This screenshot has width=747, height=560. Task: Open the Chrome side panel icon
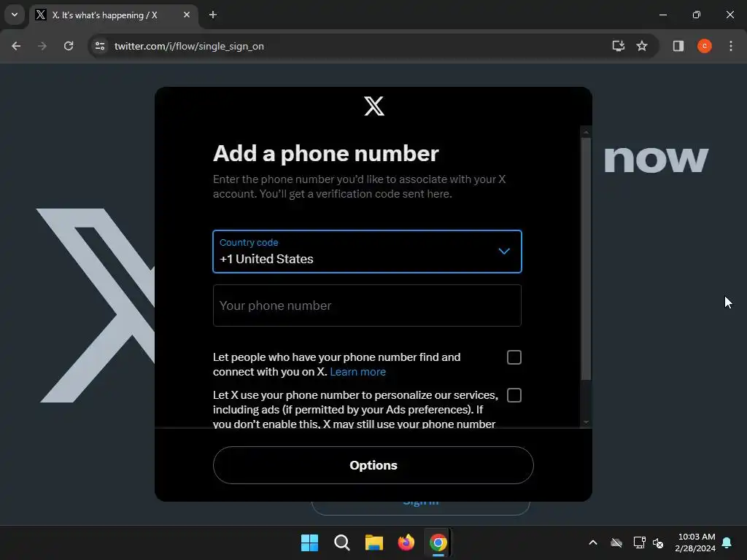678,46
